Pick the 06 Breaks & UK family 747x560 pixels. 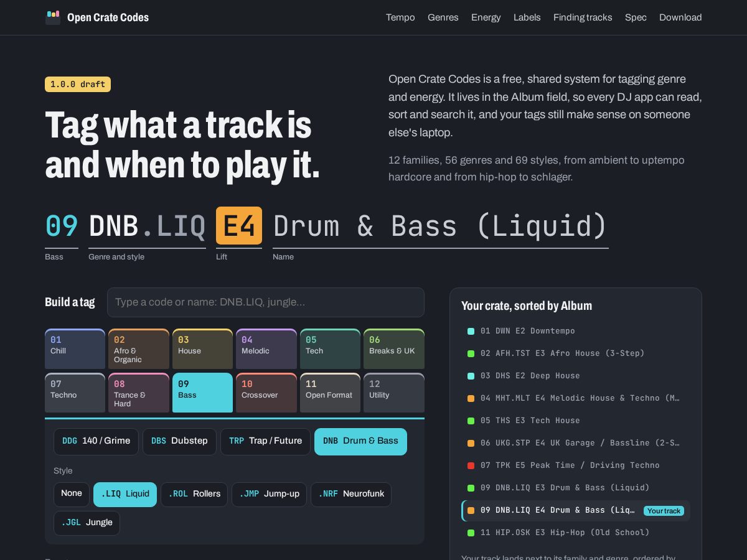click(394, 349)
